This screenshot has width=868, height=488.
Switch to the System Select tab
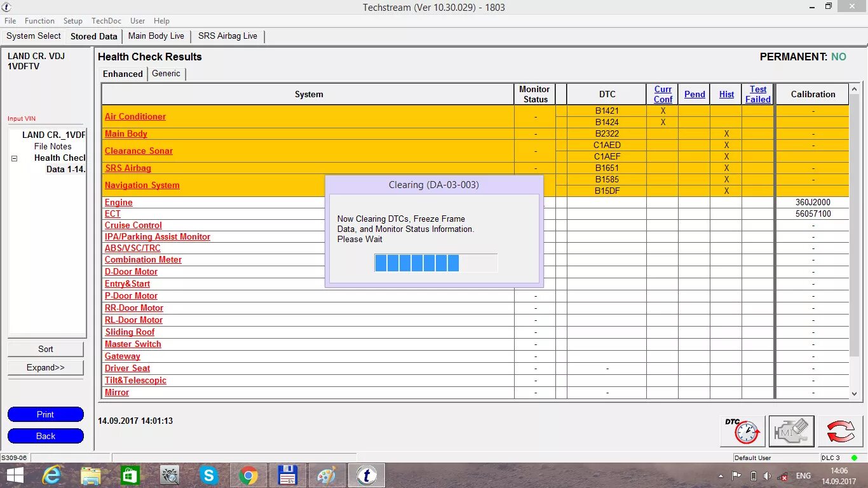point(34,36)
